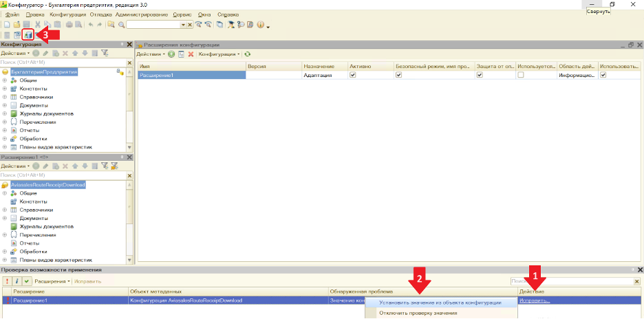Open main toolbar search combo box arrow
644x319 pixels.
(x=184, y=25)
